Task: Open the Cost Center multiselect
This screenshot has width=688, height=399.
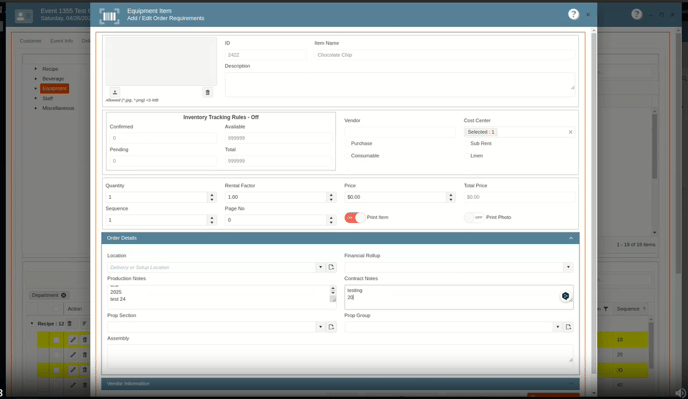Action: pyautogui.click(x=519, y=132)
